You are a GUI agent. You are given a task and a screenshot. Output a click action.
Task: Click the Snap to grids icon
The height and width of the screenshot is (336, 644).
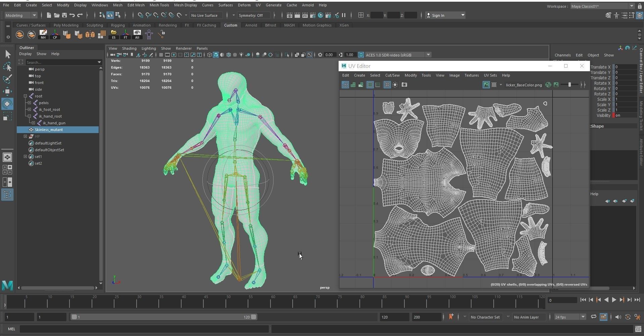pyautogui.click(x=140, y=15)
